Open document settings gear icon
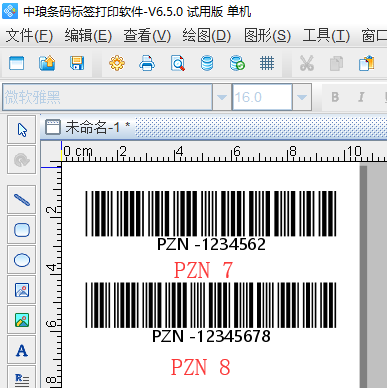Image resolution: width=387 pixels, height=388 pixels. tap(117, 63)
